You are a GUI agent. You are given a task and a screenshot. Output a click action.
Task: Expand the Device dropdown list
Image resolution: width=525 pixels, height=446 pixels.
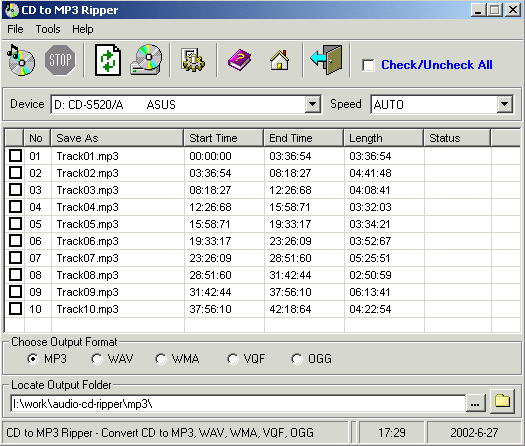click(x=312, y=104)
